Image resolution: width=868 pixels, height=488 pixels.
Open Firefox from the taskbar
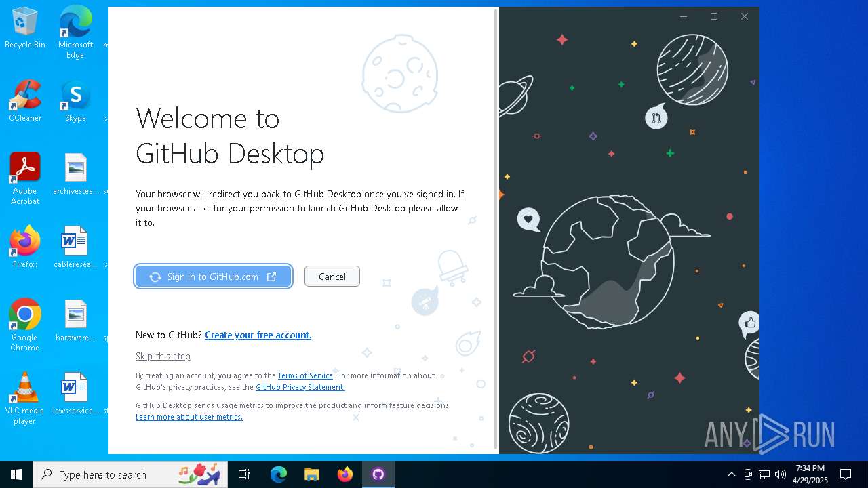345,474
